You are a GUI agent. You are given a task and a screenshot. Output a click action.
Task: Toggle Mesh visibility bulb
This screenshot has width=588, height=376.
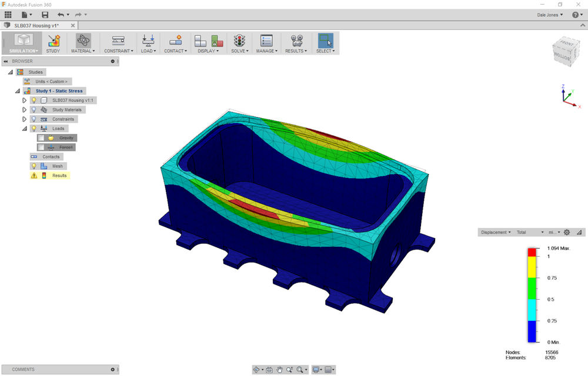click(34, 166)
